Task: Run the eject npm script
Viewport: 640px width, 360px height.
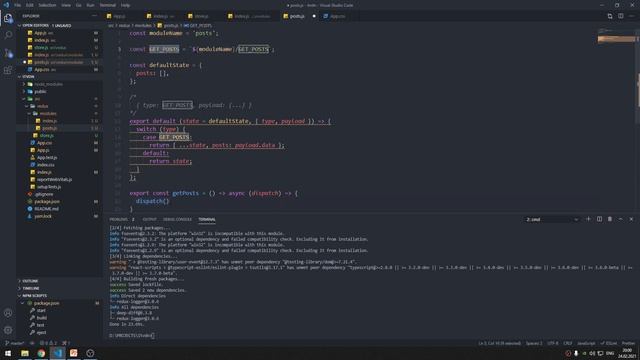Action: click(41, 333)
